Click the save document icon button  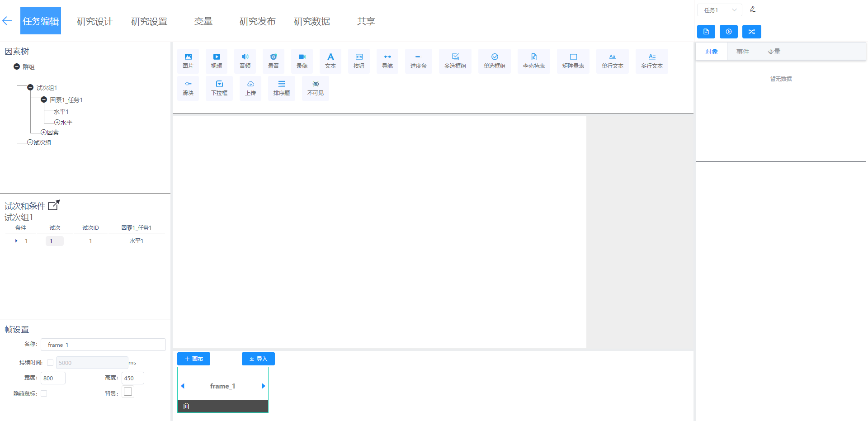coord(706,32)
